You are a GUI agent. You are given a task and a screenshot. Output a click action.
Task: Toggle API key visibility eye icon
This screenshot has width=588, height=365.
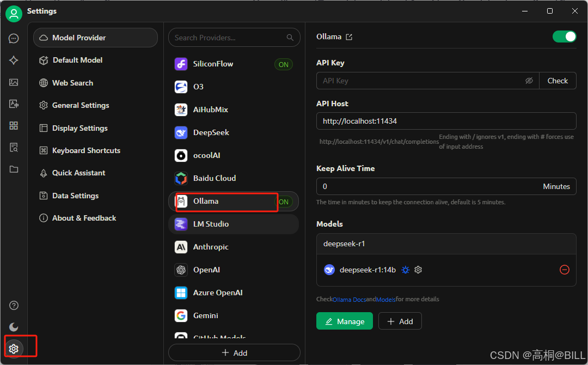(529, 81)
